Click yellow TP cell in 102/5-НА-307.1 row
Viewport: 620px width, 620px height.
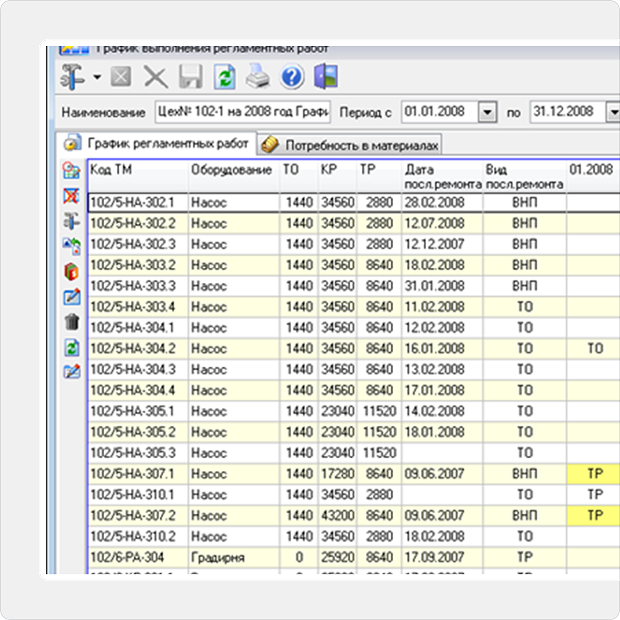(594, 474)
